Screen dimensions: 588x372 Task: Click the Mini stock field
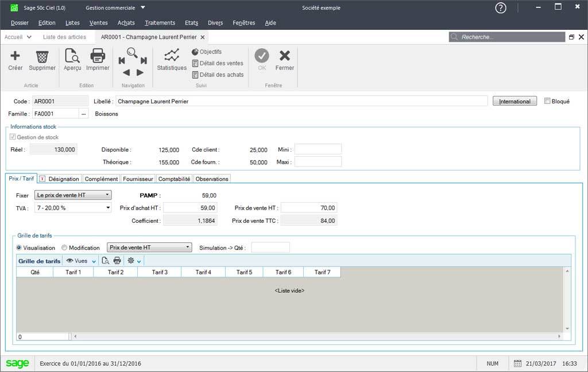(318, 149)
